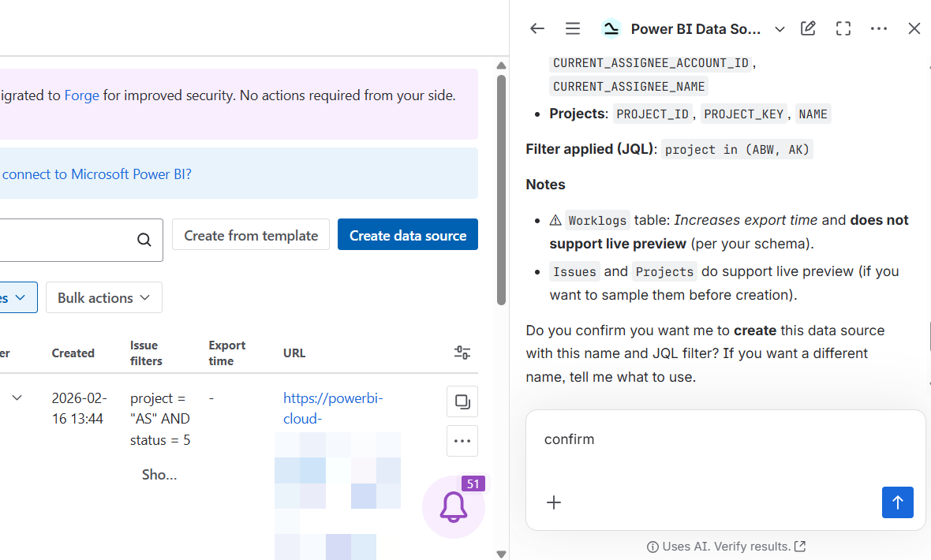Viewport: 931px width, 560px height.
Task: Click the chat input containing confirm
Action: pyautogui.click(x=725, y=439)
